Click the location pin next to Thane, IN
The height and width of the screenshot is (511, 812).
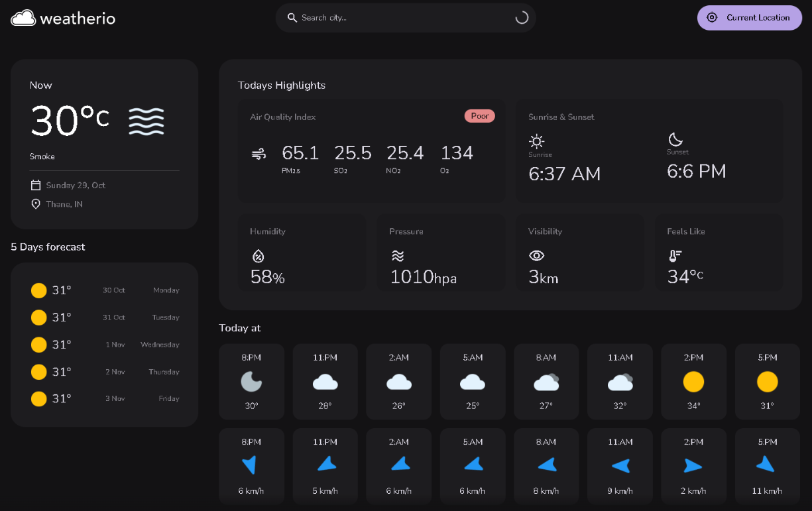[x=36, y=204]
